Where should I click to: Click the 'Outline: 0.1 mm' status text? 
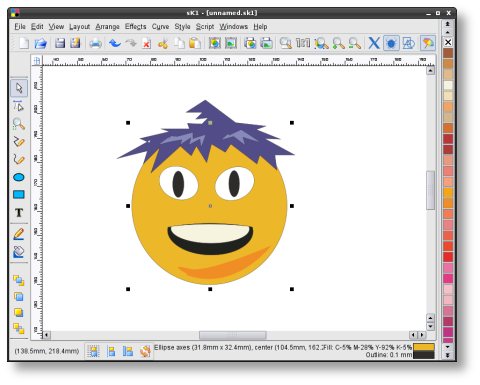coord(389,355)
